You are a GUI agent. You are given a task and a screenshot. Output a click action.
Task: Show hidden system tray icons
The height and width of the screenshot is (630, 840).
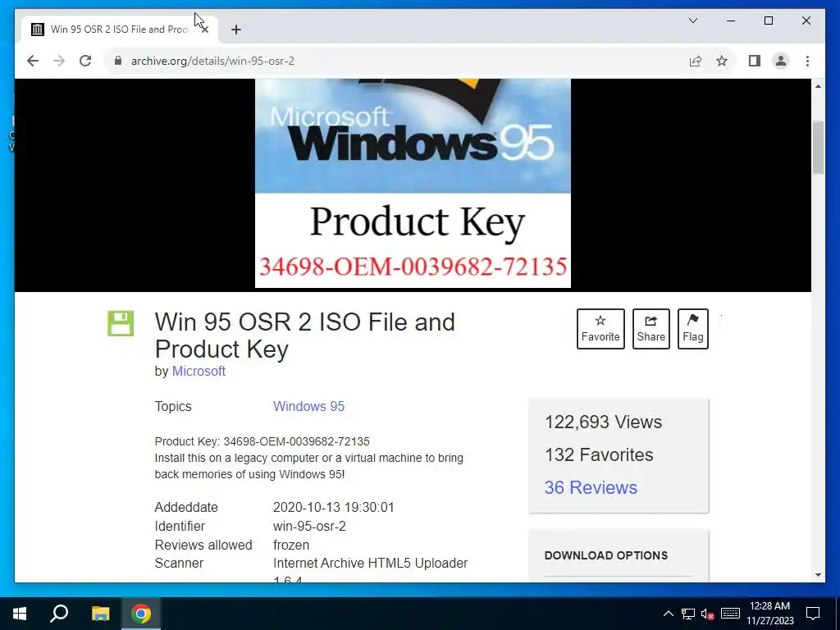[668, 614]
